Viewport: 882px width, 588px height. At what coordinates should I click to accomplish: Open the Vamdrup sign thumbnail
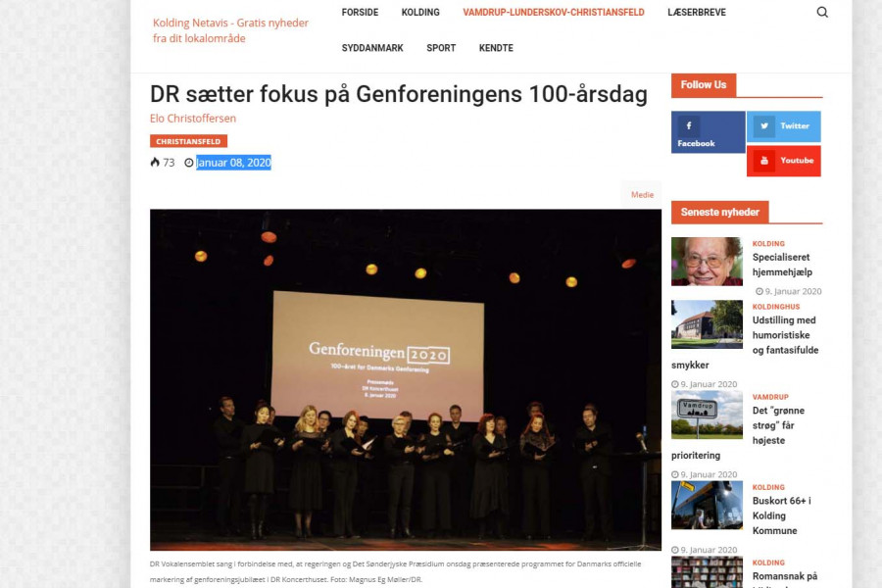click(x=707, y=415)
